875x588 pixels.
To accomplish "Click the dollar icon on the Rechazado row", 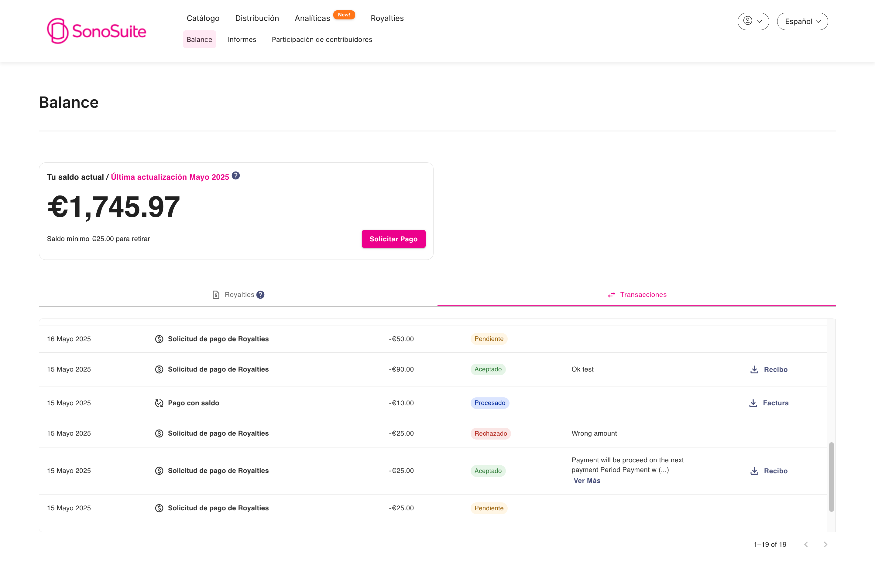I will click(x=159, y=433).
